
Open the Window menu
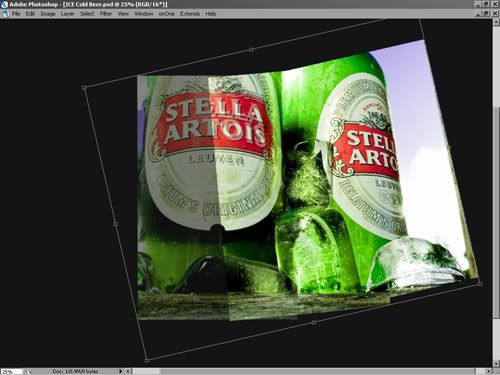click(x=144, y=14)
